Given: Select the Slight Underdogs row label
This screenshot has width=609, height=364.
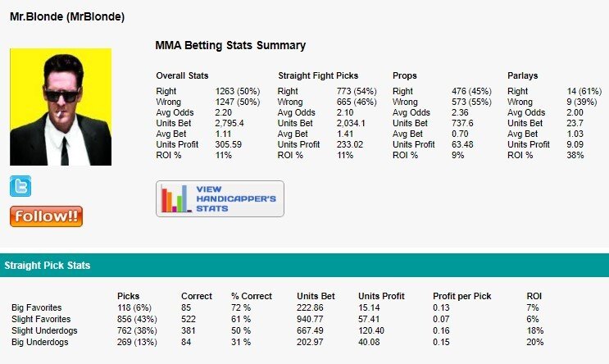Looking at the screenshot, I should click(43, 330).
